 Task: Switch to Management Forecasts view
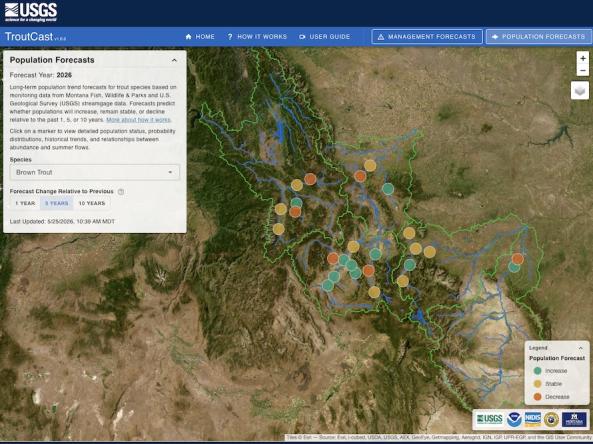(x=427, y=37)
